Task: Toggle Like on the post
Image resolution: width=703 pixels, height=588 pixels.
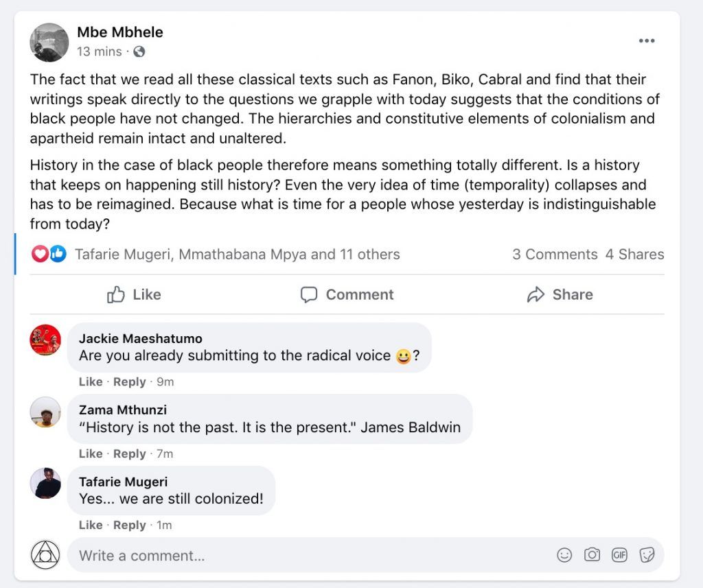Action: coord(135,294)
